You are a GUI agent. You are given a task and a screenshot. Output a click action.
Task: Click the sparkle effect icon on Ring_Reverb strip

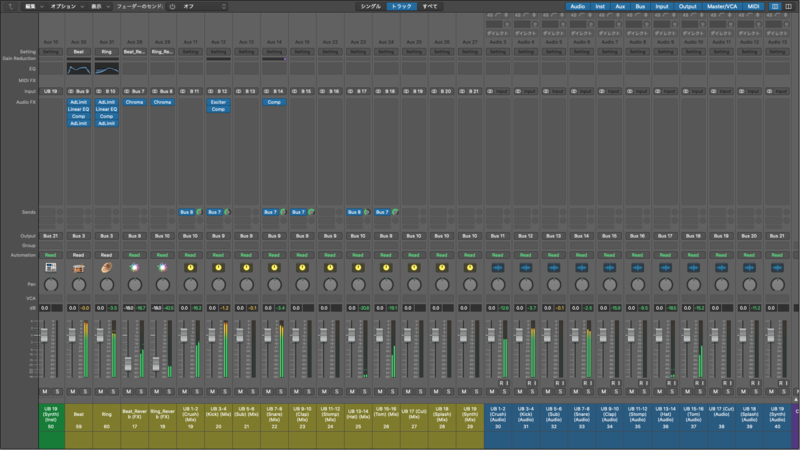click(162, 267)
